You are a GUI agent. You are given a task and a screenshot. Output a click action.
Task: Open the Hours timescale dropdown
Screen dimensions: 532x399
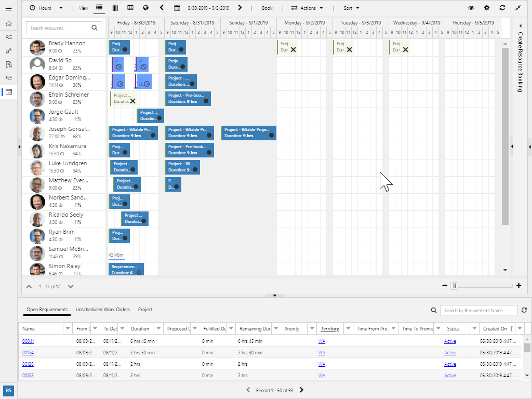[x=46, y=8]
